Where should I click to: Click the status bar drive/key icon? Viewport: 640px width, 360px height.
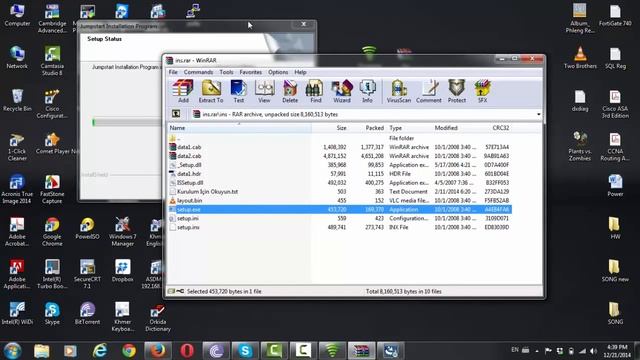tap(176, 291)
